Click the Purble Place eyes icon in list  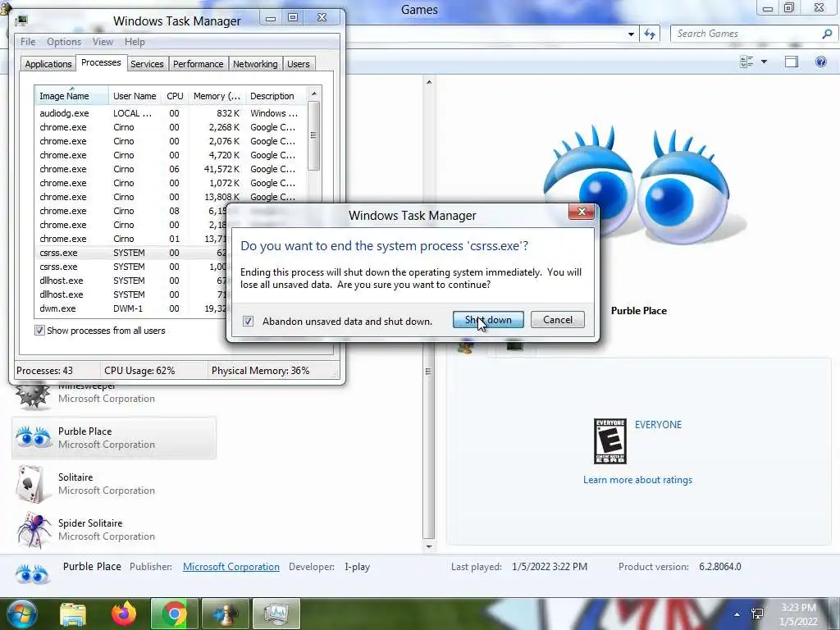coord(33,438)
